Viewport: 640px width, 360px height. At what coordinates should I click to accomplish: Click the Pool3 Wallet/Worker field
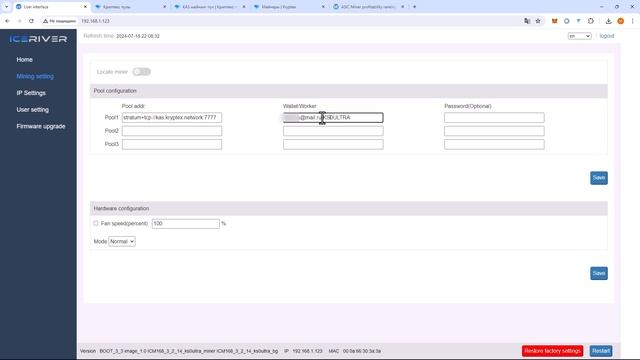333,144
